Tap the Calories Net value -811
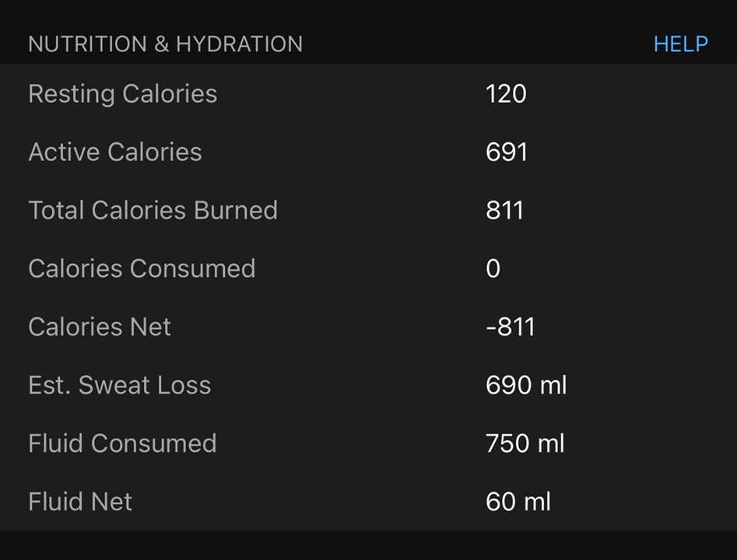Screen dimensions: 737x560 [x=510, y=327]
